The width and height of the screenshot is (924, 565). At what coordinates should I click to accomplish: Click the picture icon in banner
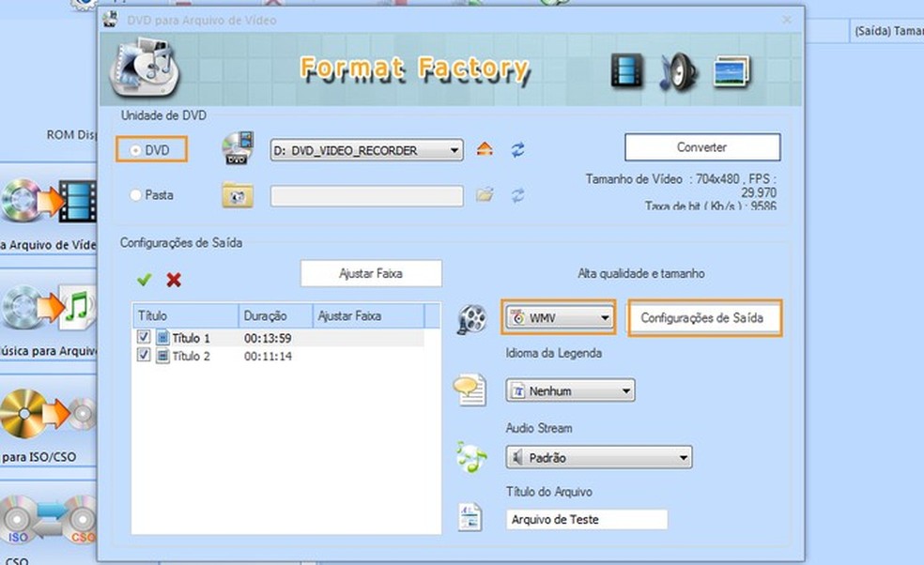[731, 71]
